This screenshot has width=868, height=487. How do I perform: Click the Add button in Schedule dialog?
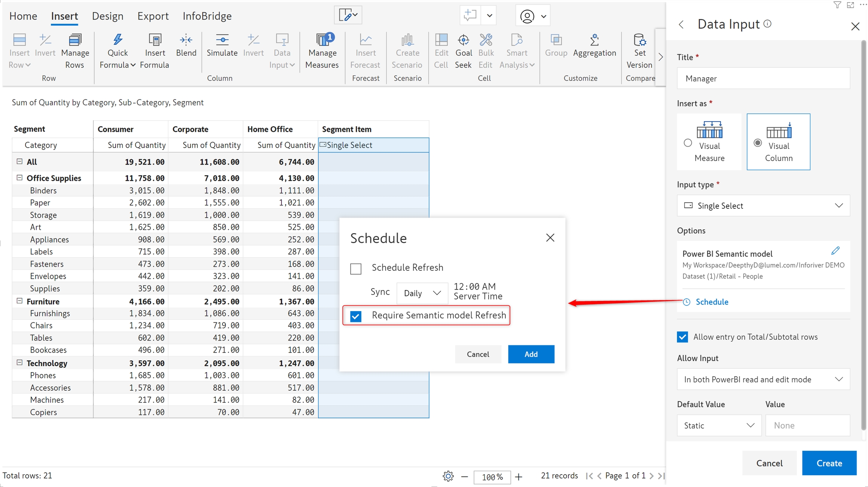[x=531, y=354]
